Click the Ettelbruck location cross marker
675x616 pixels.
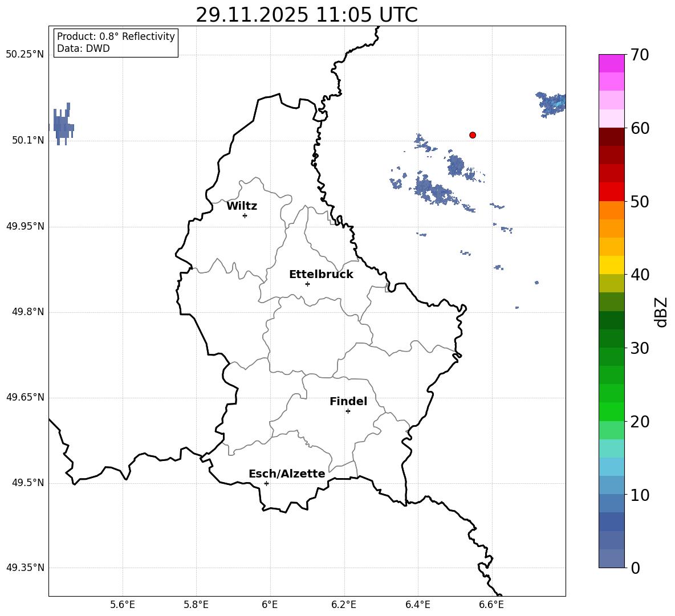pyautogui.click(x=307, y=284)
